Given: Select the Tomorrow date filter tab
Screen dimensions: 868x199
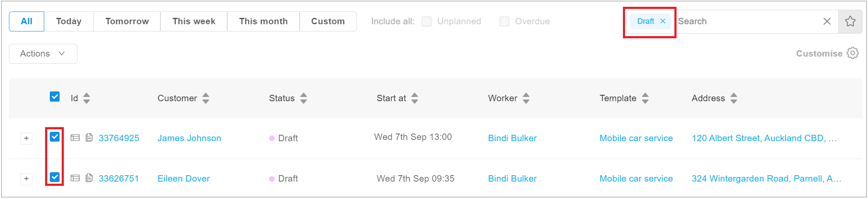Looking at the screenshot, I should 127,21.
